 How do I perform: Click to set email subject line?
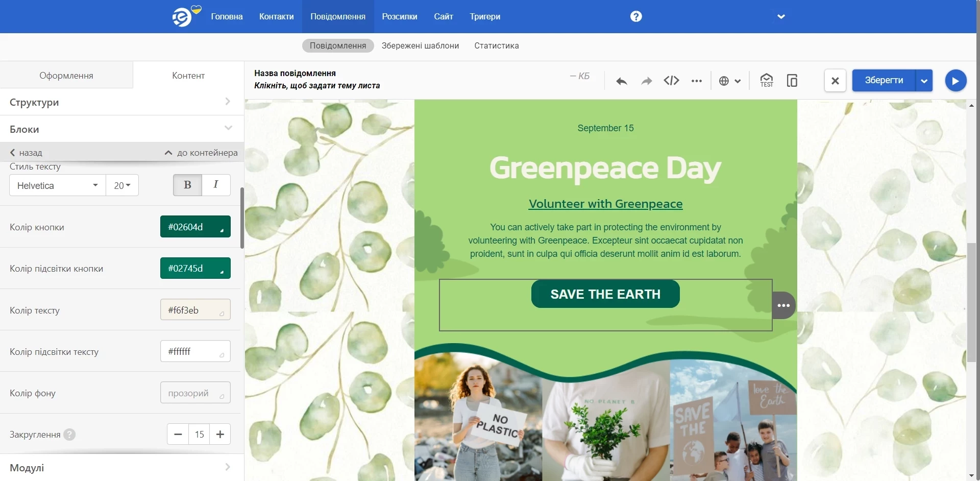click(317, 85)
